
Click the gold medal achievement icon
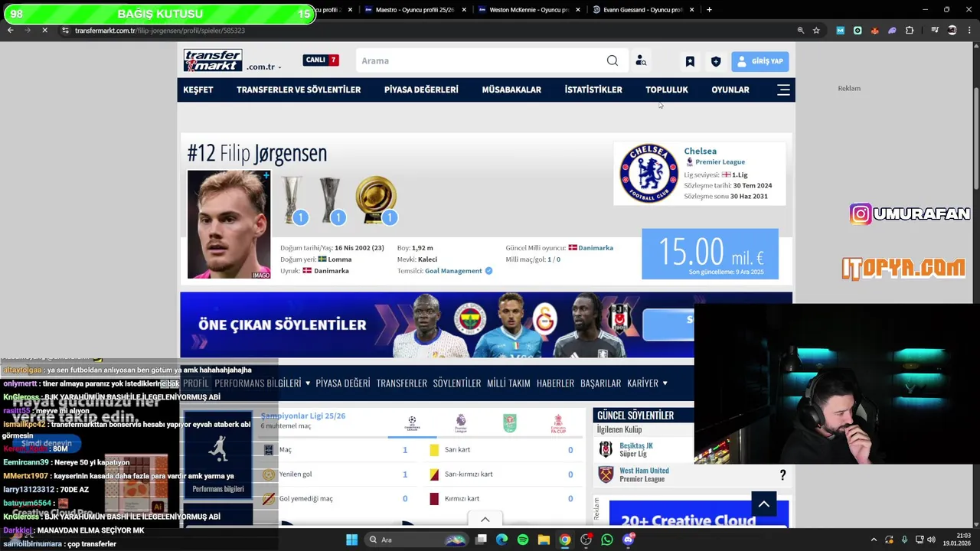(376, 200)
